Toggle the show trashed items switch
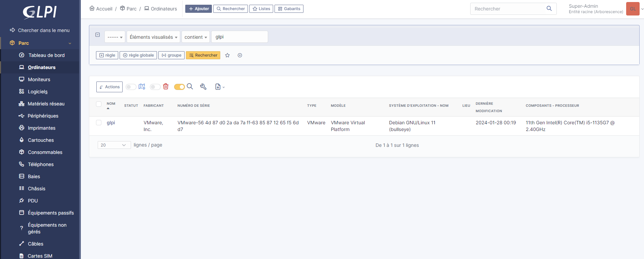Screen dimensions: 644x259 155,87
